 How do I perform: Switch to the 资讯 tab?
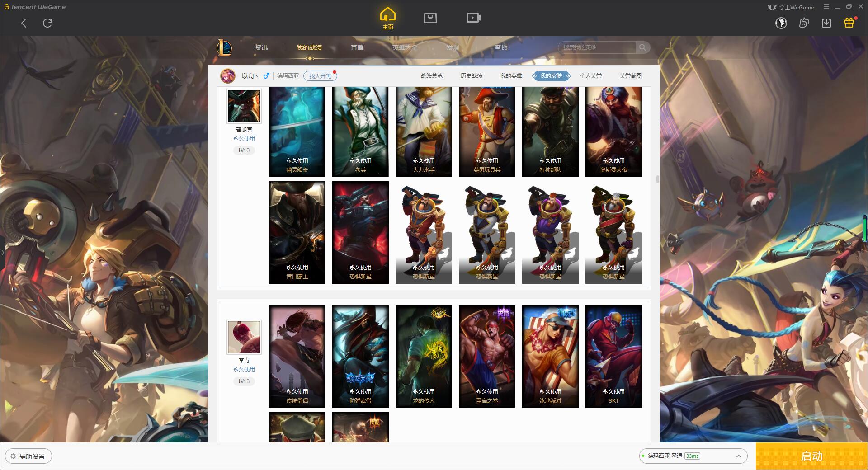pos(261,47)
